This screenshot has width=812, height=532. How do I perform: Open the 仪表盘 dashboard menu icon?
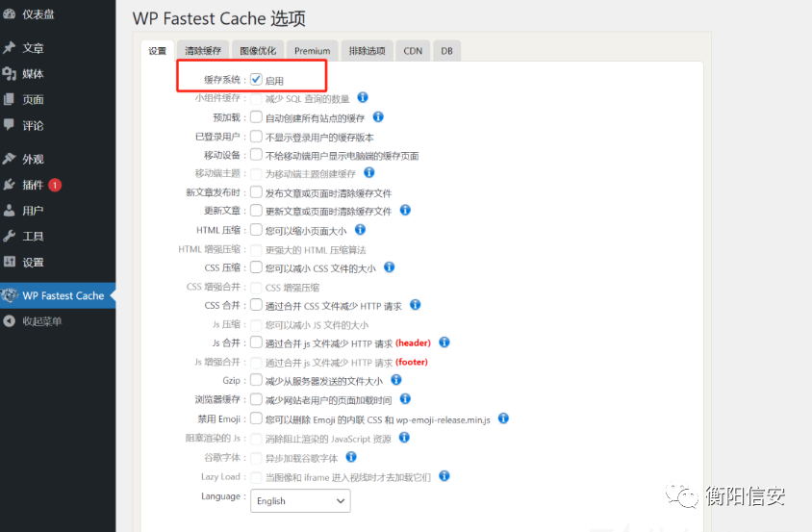pos(9,14)
